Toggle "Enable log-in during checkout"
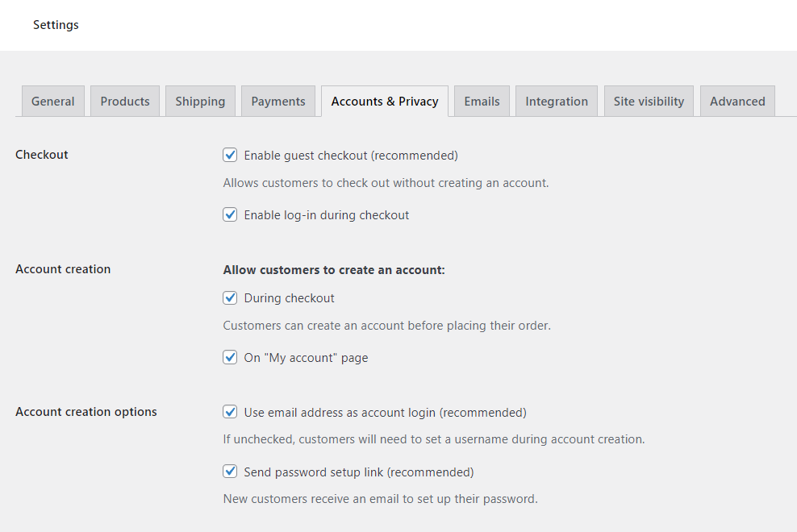Screen dimensions: 797x532 click(230, 214)
